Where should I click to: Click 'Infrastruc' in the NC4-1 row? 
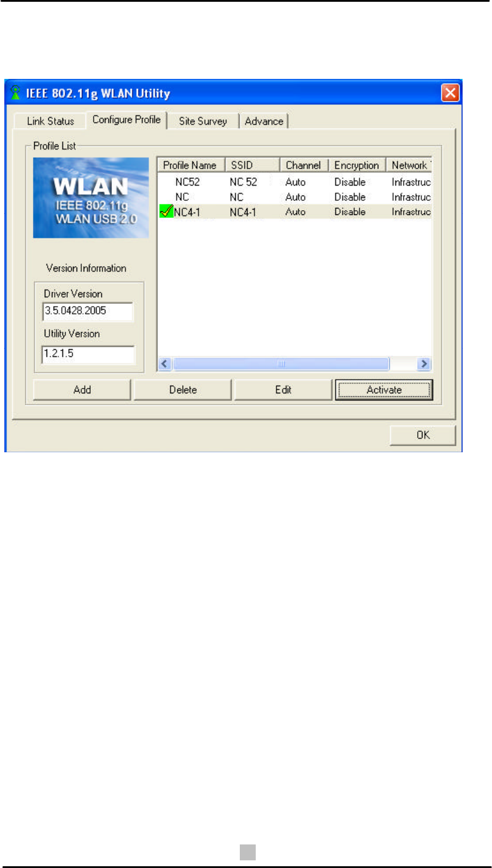click(x=412, y=211)
